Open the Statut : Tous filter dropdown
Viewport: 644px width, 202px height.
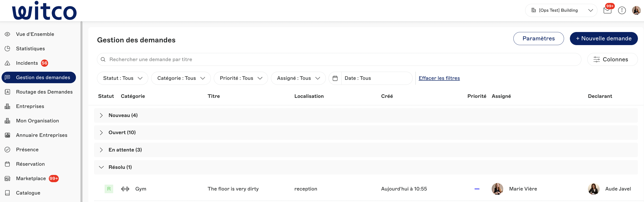[x=122, y=78]
